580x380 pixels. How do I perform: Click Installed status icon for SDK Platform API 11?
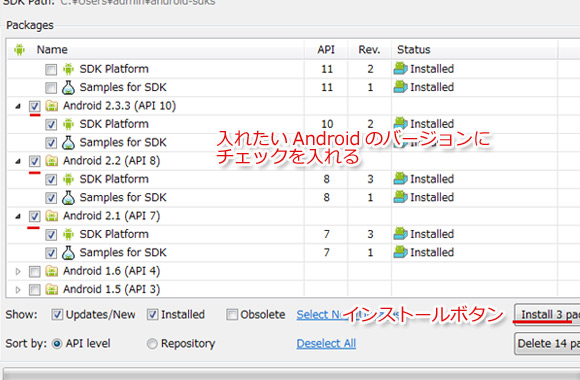[401, 68]
